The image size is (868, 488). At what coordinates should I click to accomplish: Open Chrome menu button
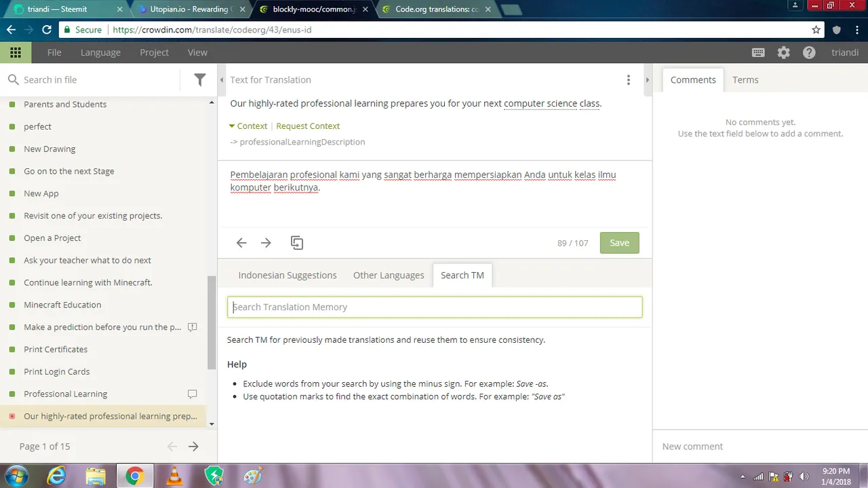856,30
